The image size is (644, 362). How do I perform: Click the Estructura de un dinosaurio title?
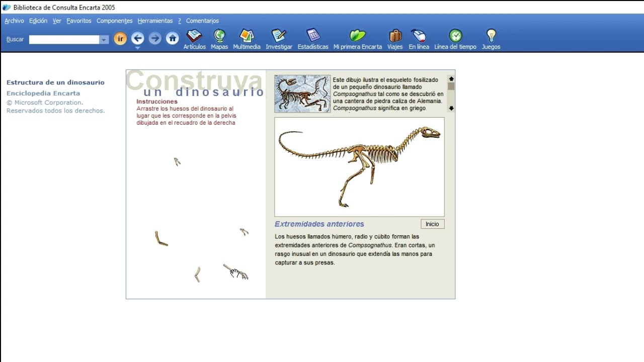coord(55,82)
